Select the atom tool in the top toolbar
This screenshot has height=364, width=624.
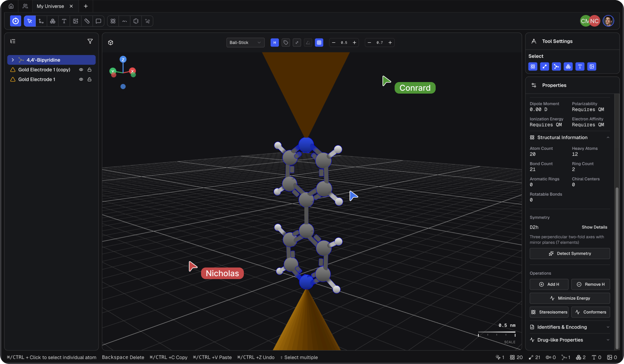112,21
